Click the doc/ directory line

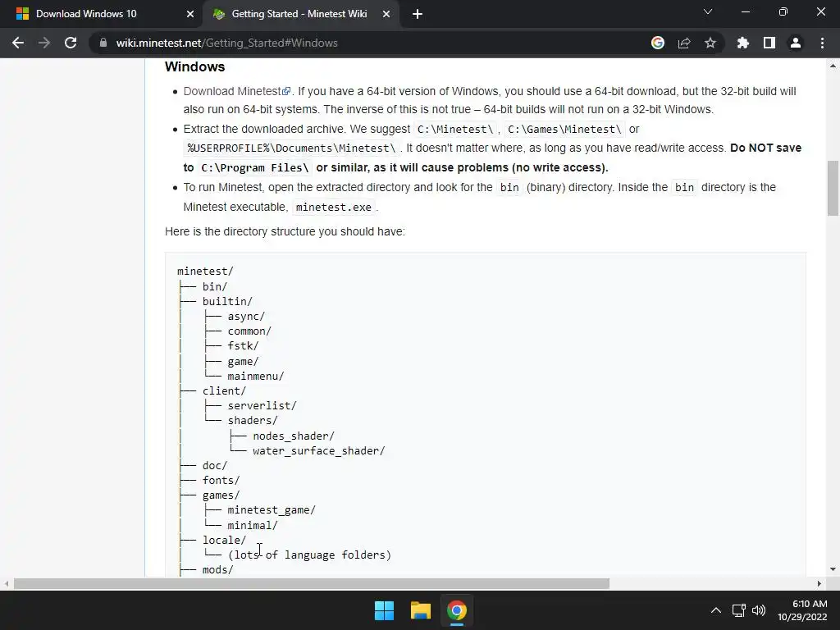[x=215, y=466]
